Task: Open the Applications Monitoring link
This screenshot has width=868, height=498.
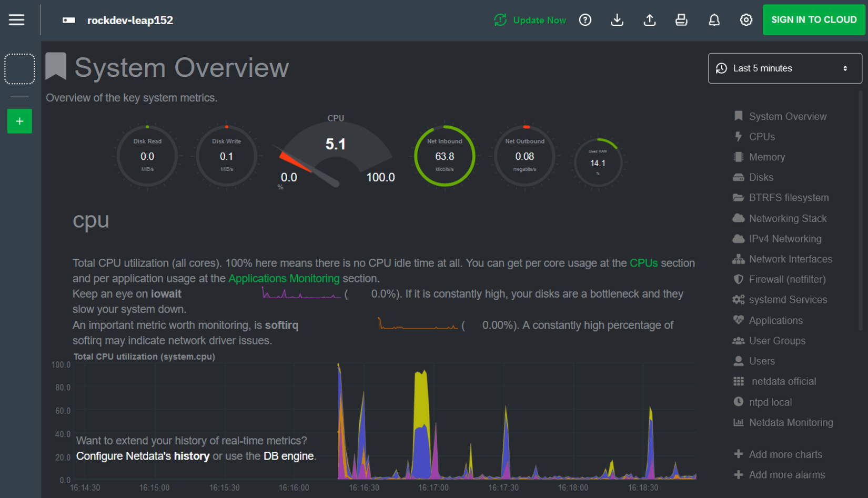Action: tap(284, 278)
